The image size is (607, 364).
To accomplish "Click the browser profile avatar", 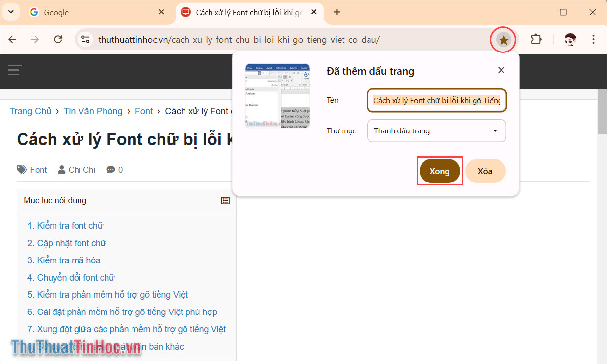I will pyautogui.click(x=570, y=40).
